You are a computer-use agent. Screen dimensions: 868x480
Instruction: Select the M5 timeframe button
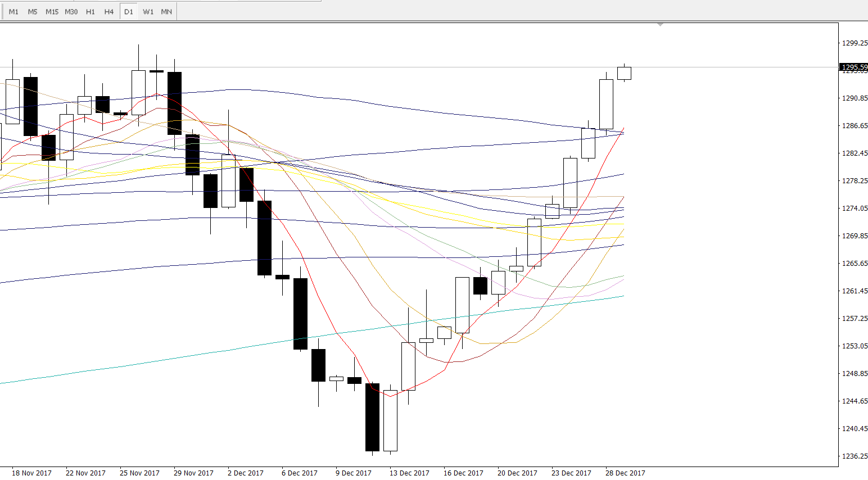[x=33, y=12]
